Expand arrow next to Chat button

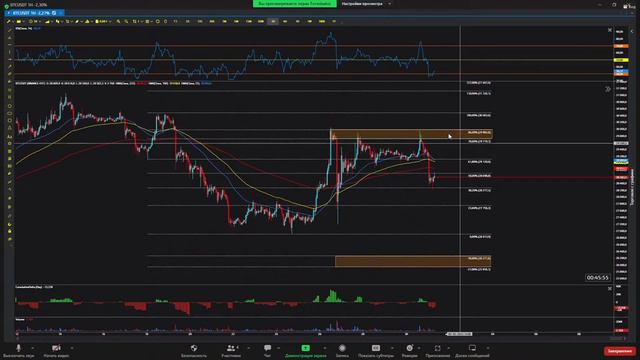point(278,348)
